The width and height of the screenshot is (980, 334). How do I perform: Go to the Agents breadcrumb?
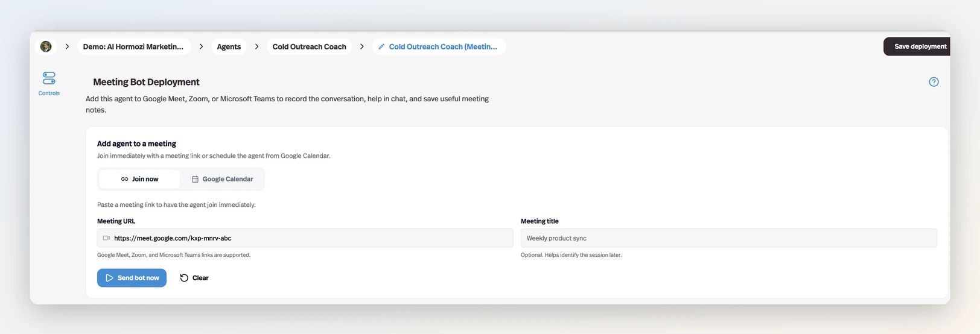pyautogui.click(x=229, y=46)
